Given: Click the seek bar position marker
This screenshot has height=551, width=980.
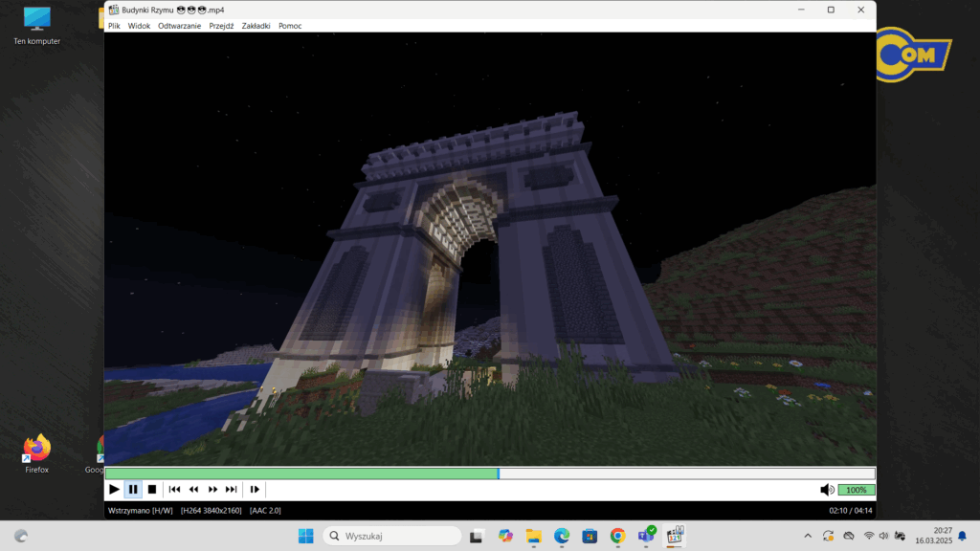Looking at the screenshot, I should coord(498,474).
